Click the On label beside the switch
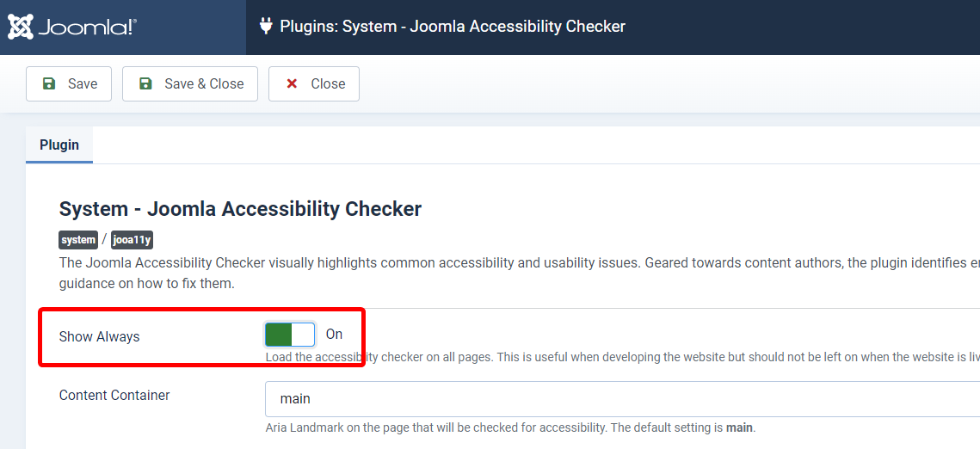This screenshot has height=449, width=980. pos(335,334)
